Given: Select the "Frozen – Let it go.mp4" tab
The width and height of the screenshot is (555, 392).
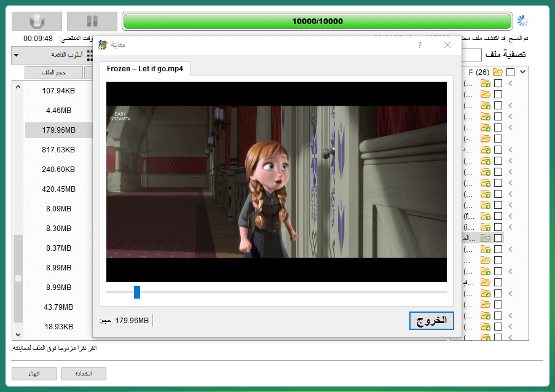Looking at the screenshot, I should point(145,69).
